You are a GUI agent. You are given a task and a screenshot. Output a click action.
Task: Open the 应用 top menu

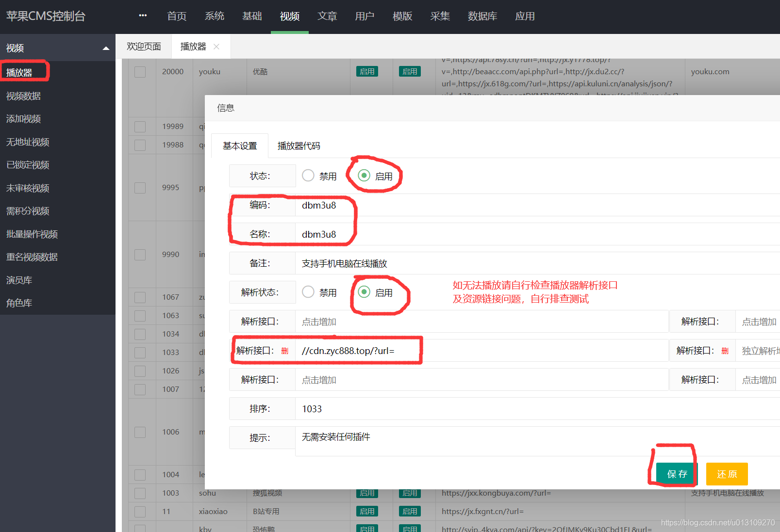pos(525,16)
